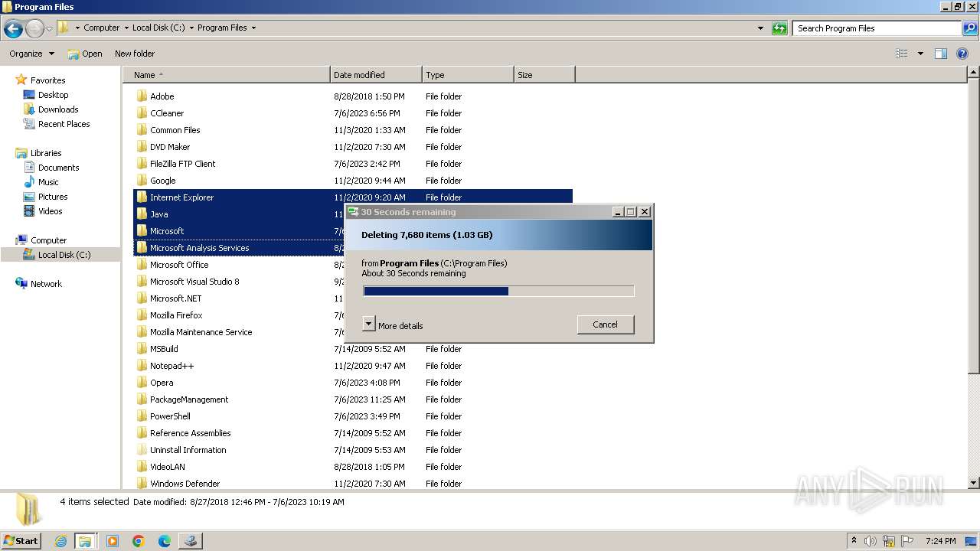Image resolution: width=980 pixels, height=551 pixels.
Task: Click the vertical scrollbar down arrow
Action: coord(974,483)
